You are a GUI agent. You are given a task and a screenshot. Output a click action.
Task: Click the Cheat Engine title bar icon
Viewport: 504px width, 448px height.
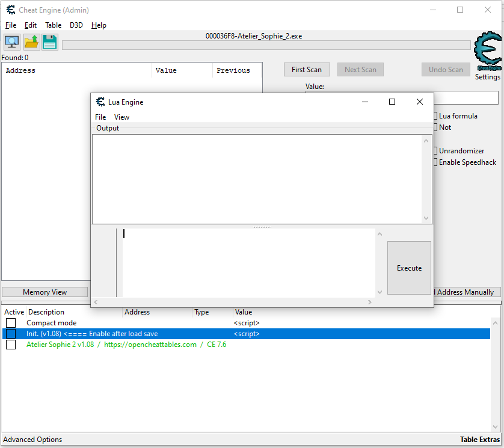point(11,10)
